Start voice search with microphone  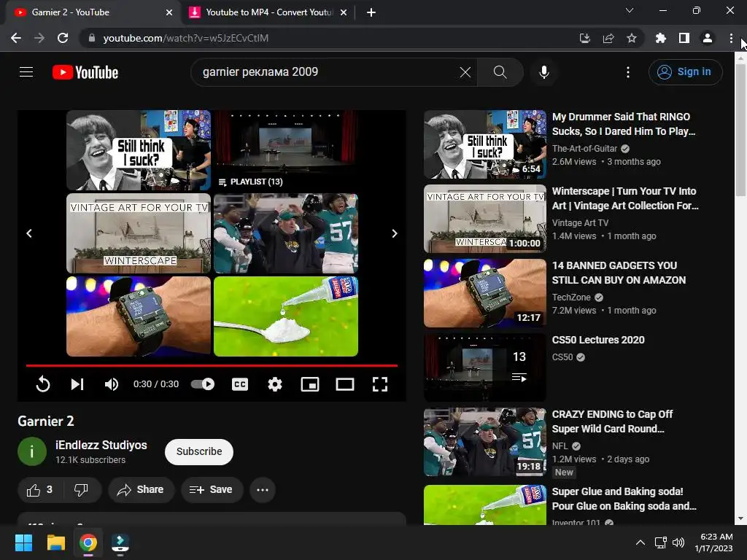pos(544,72)
